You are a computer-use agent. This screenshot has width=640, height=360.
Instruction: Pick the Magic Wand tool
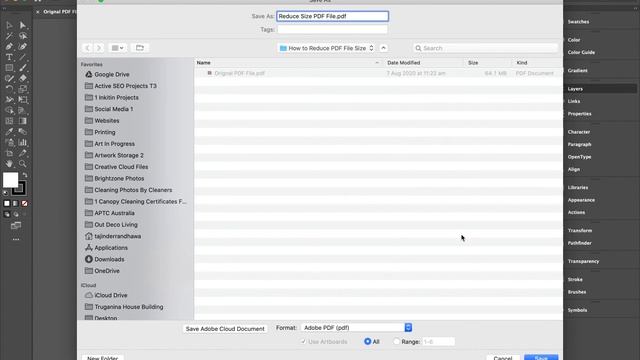[x=9, y=36]
